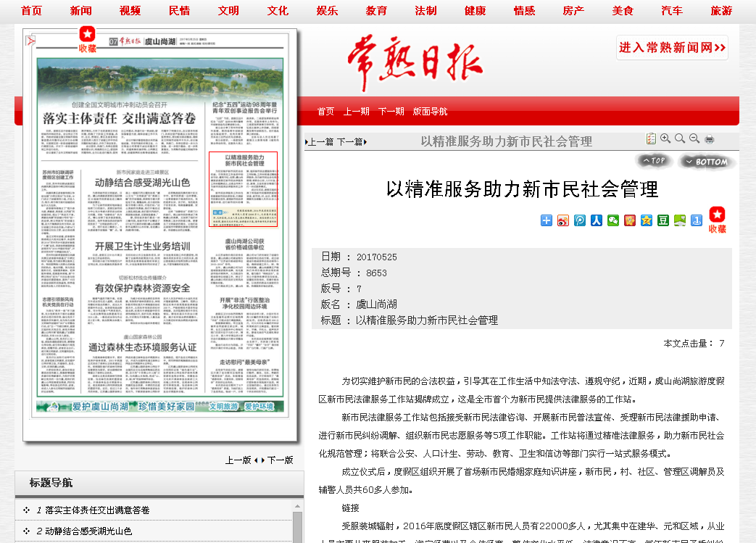Open 民情 in the top navigation
Screen dimensions: 756x543
tap(179, 11)
